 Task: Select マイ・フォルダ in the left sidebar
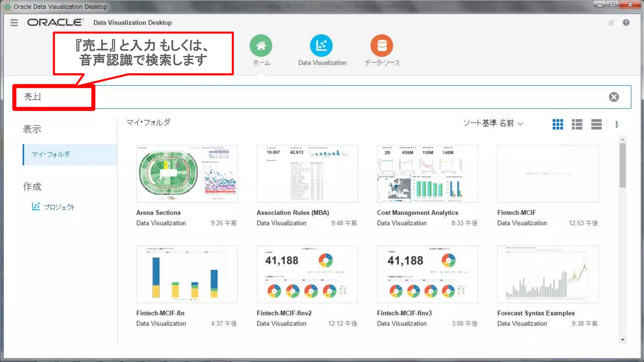coord(70,155)
